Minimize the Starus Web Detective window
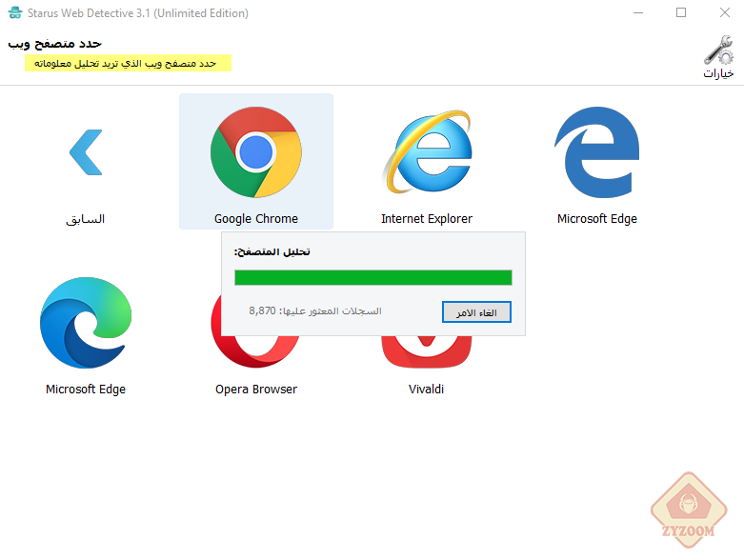This screenshot has width=744, height=560. 638,12
